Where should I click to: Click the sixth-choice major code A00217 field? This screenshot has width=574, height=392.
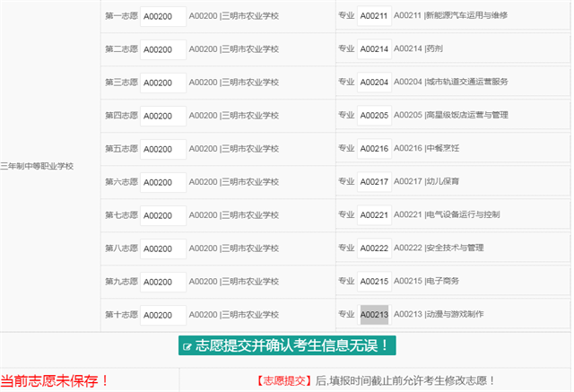click(x=374, y=181)
